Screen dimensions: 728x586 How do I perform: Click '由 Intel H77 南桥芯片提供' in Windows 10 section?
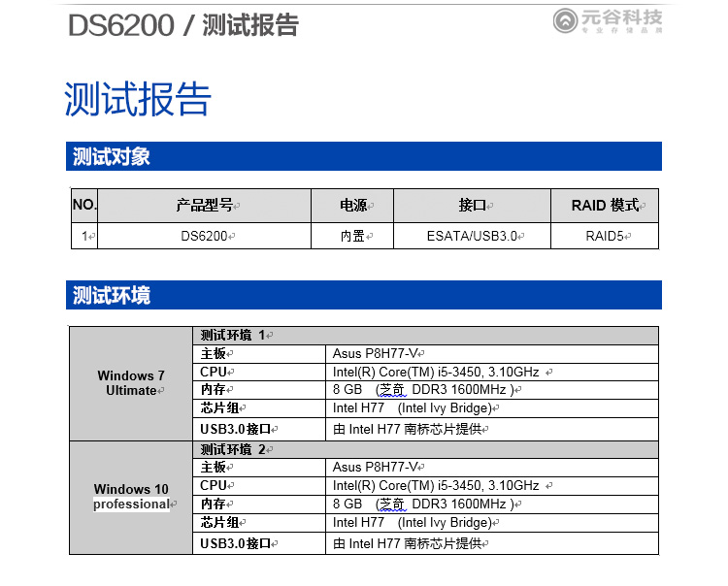point(407,543)
